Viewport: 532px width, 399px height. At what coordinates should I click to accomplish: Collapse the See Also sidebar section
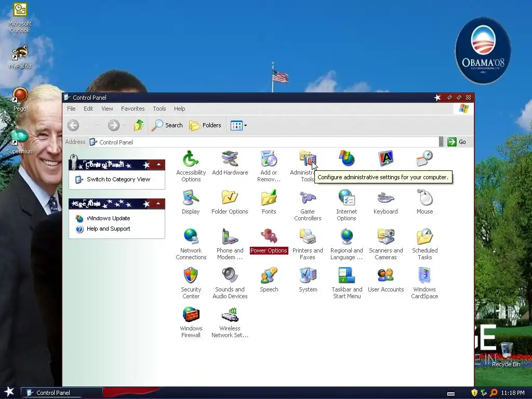click(x=158, y=203)
